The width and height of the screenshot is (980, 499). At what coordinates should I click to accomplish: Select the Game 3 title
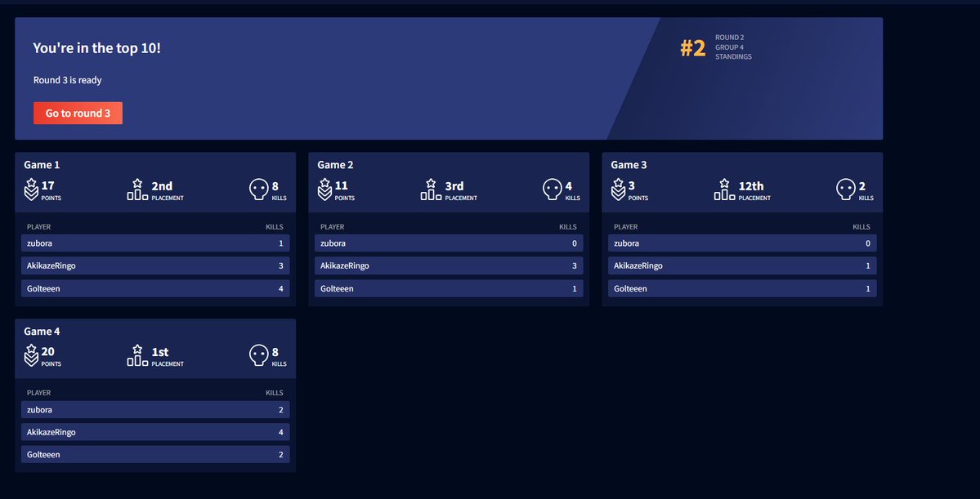(629, 165)
